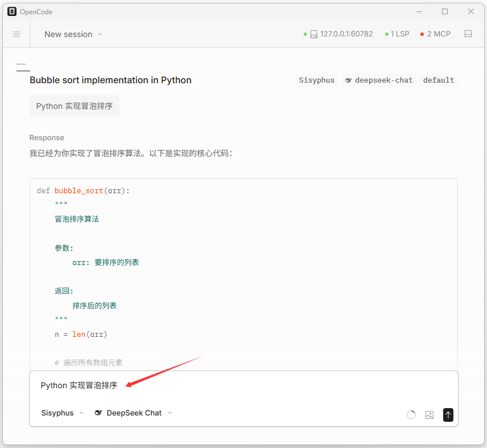Click the Python 实现冒泡排序 user message bubble
This screenshot has width=487, height=448.
click(75, 106)
